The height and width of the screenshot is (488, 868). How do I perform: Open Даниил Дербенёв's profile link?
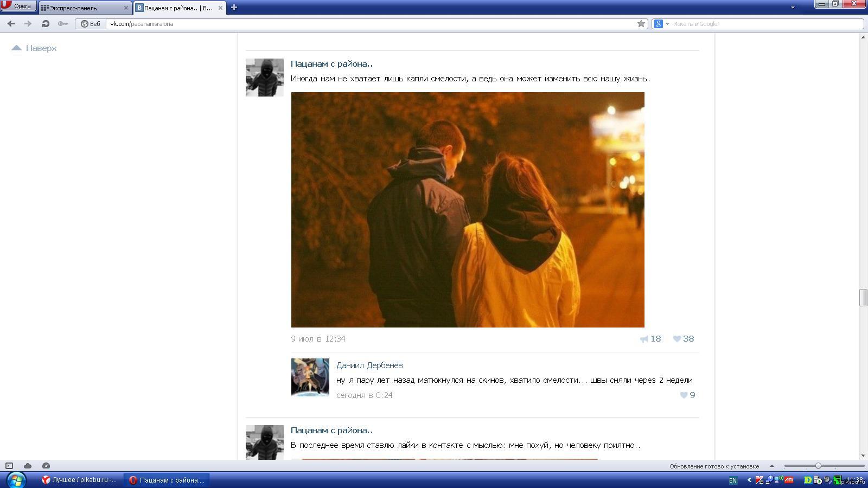click(x=369, y=365)
